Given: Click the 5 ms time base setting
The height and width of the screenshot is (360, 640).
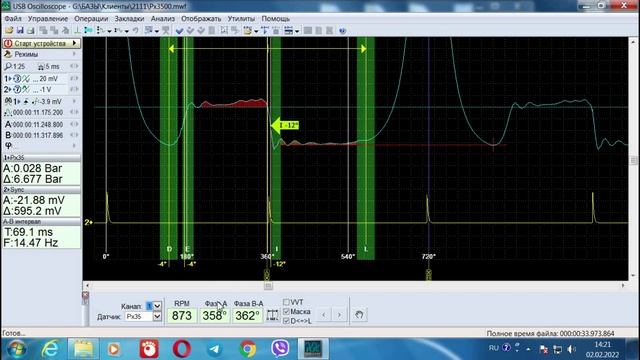Looking at the screenshot, I should 49,66.
